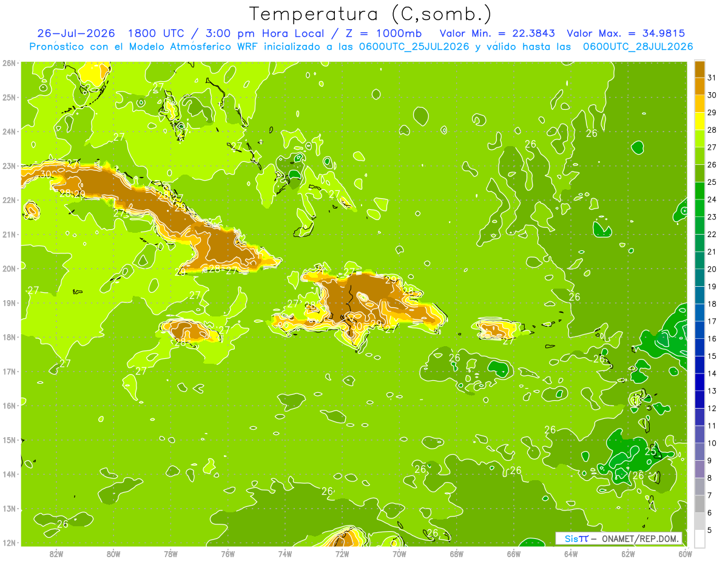
Task: Click the "20N" latitude axis label
Action: pos(8,269)
